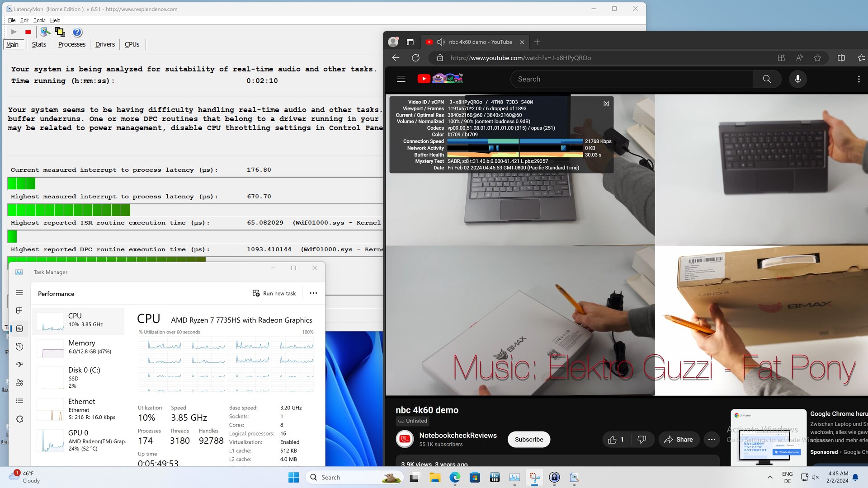Select CPU entry in performance list

79,321
